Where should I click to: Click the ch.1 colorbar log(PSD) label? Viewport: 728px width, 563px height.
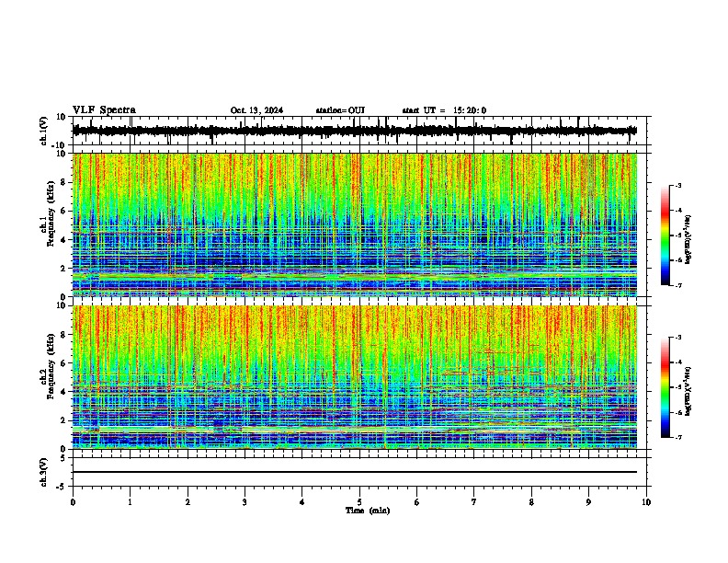coord(688,240)
